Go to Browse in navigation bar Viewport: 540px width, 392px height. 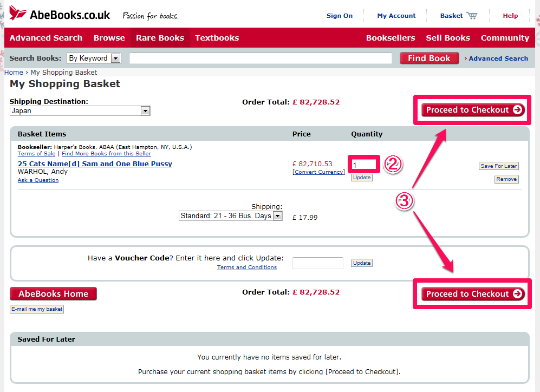(109, 38)
